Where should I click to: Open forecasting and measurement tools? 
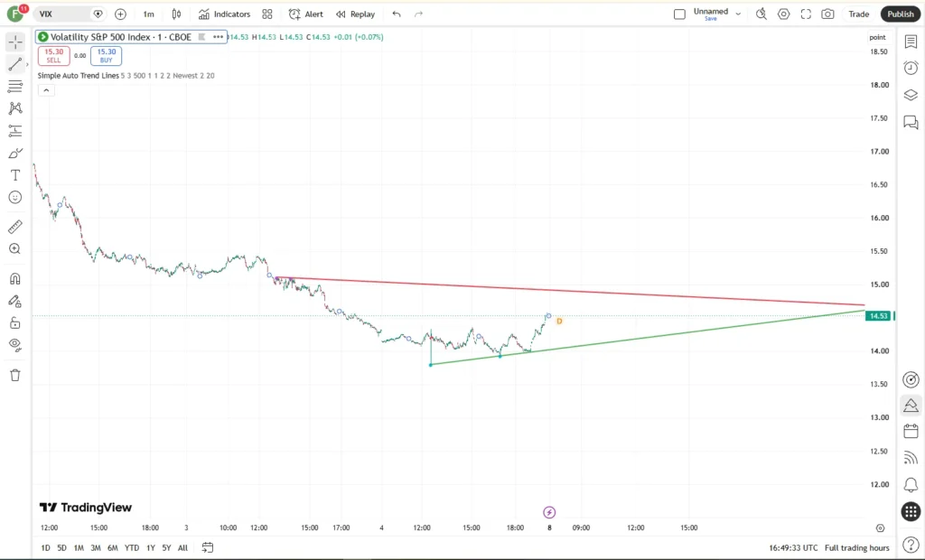(15, 130)
